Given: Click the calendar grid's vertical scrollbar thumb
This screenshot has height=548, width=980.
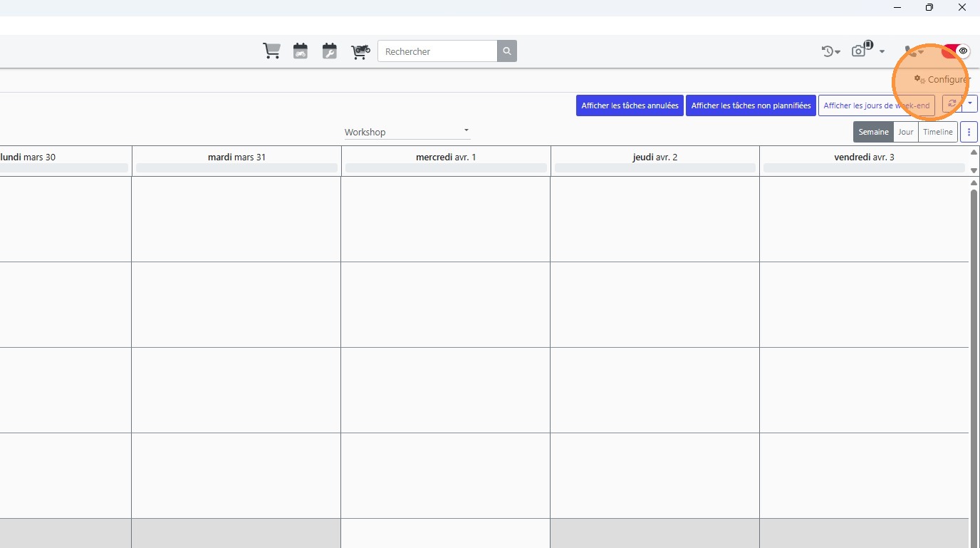Looking at the screenshot, I should coord(974,368).
